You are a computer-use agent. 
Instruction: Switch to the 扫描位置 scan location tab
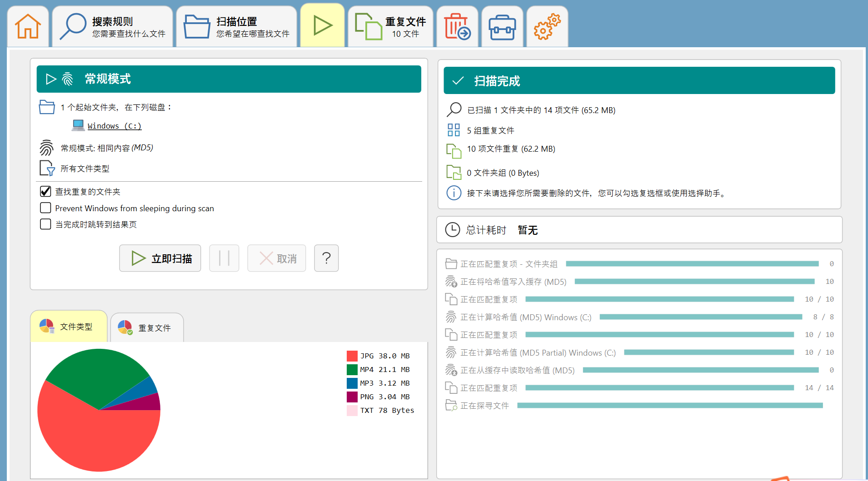pyautogui.click(x=237, y=26)
